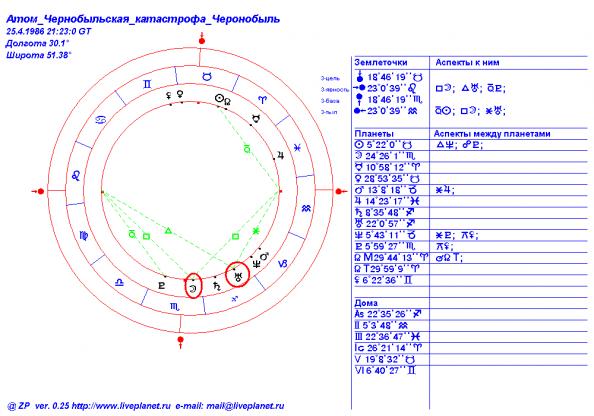Click red point marker at bottom of wheel
Image resolution: width=594 pixels, height=416 pixels.
point(181,340)
